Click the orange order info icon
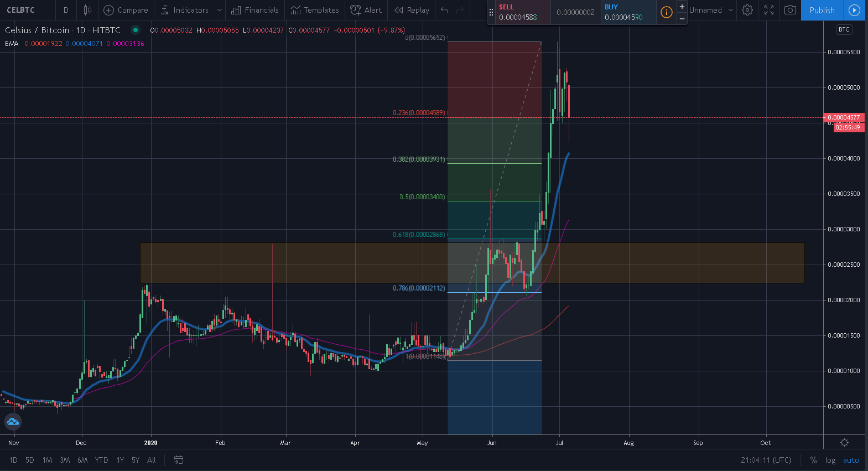Viewport: 868px width, 471px height. tap(667, 12)
